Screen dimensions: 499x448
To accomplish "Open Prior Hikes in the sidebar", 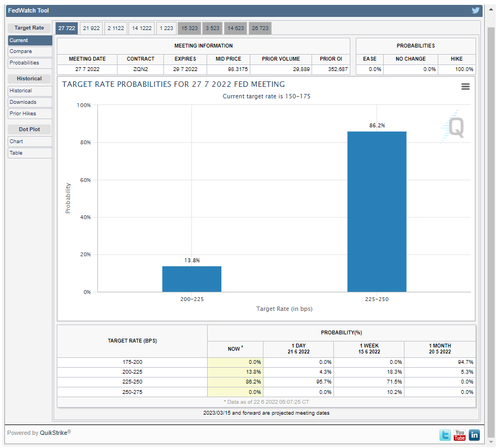I will pyautogui.click(x=30, y=114).
